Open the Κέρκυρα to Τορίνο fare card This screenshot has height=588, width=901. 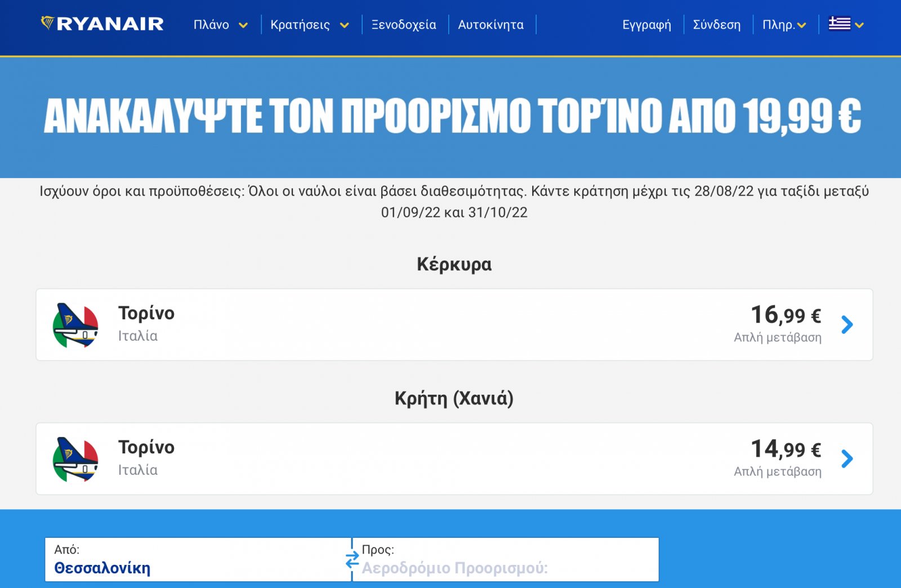pyautogui.click(x=454, y=324)
